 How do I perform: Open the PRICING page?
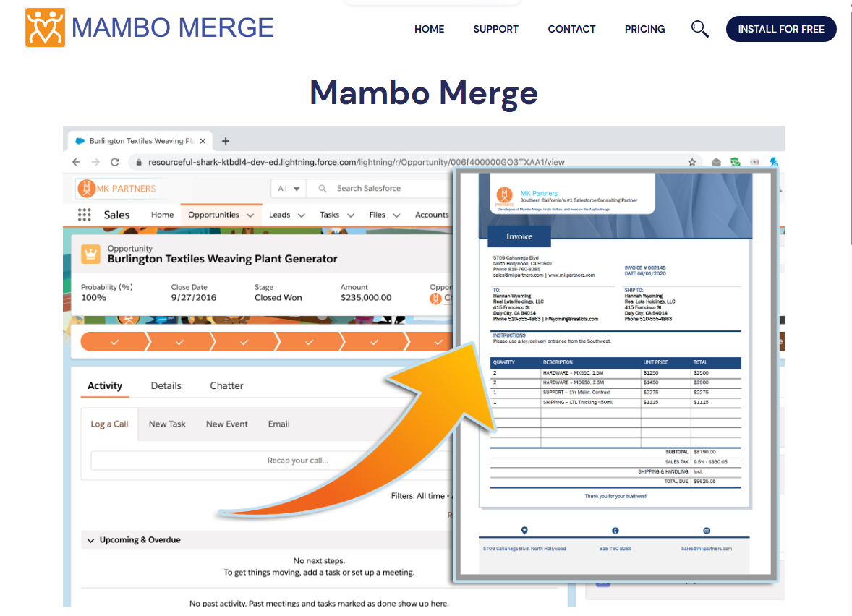[x=644, y=30]
